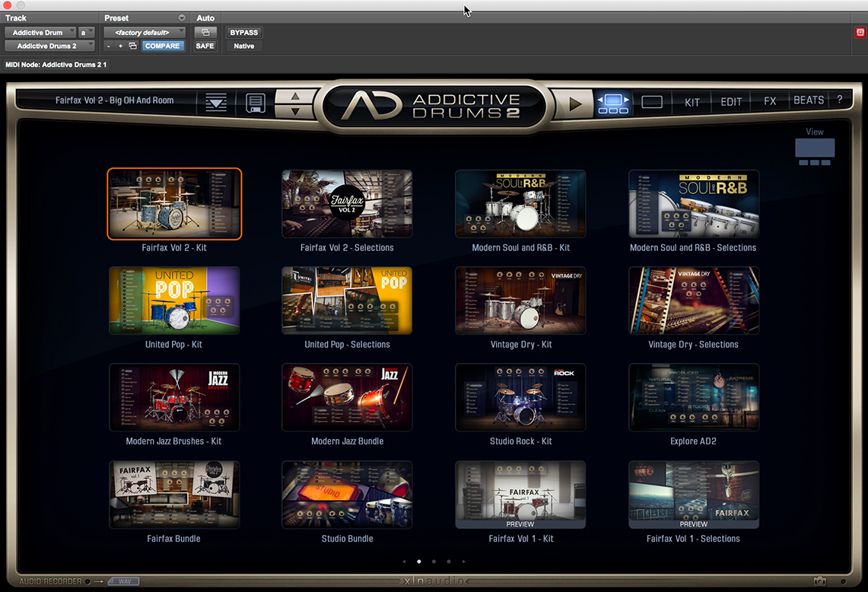The width and height of the screenshot is (868, 592).
Task: Select the second gallery page dot
Action: 434,562
